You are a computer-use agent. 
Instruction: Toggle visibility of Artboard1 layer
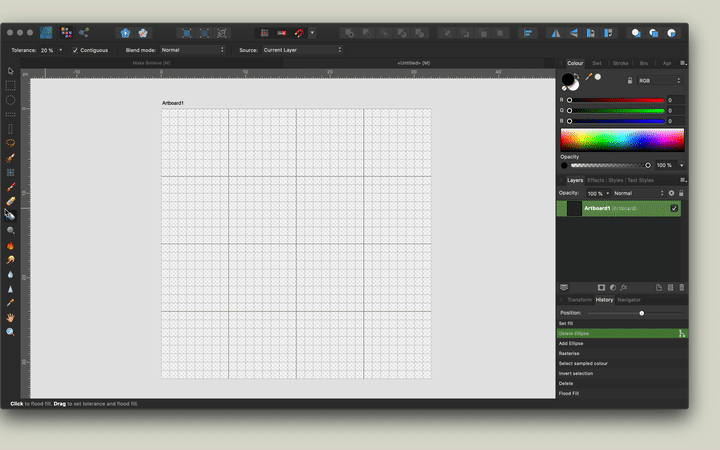click(x=674, y=208)
